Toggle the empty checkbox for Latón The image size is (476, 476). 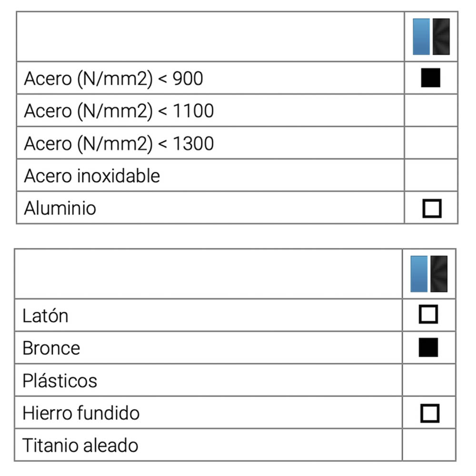tap(428, 315)
